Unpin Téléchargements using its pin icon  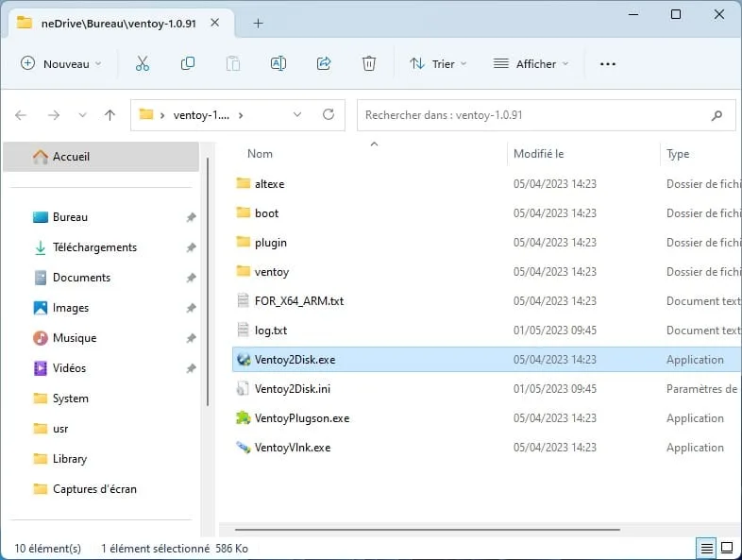(x=191, y=247)
